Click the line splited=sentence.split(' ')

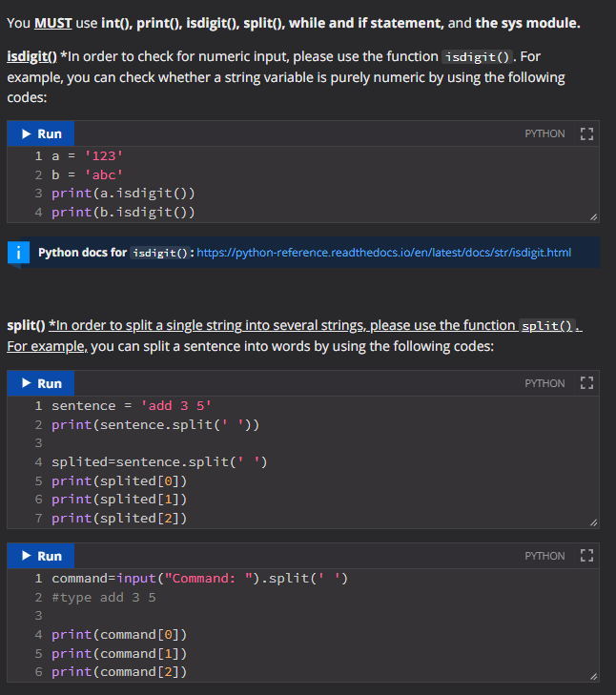point(159,461)
